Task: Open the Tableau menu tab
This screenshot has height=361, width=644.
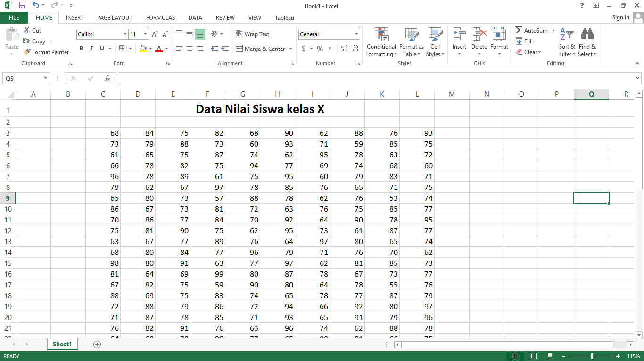Action: coord(284,18)
